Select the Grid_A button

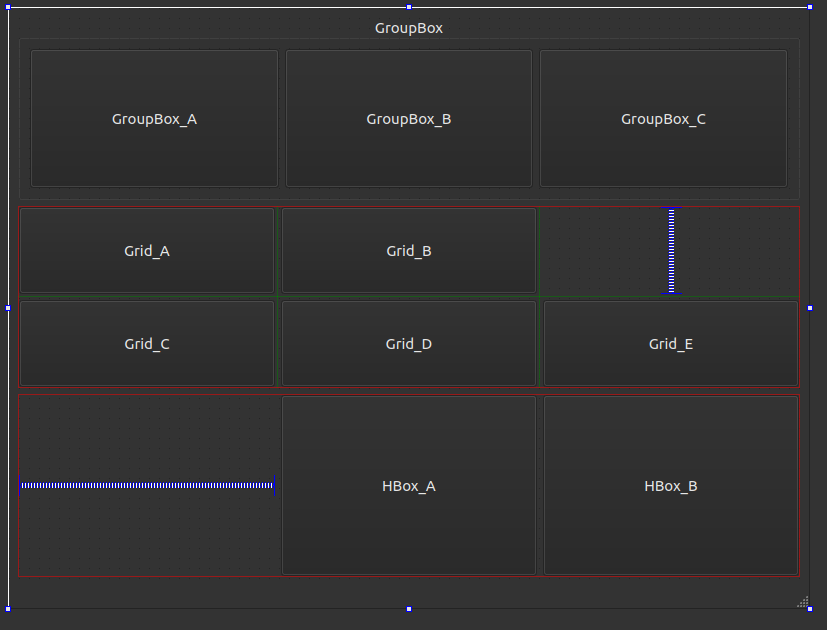[147, 251]
